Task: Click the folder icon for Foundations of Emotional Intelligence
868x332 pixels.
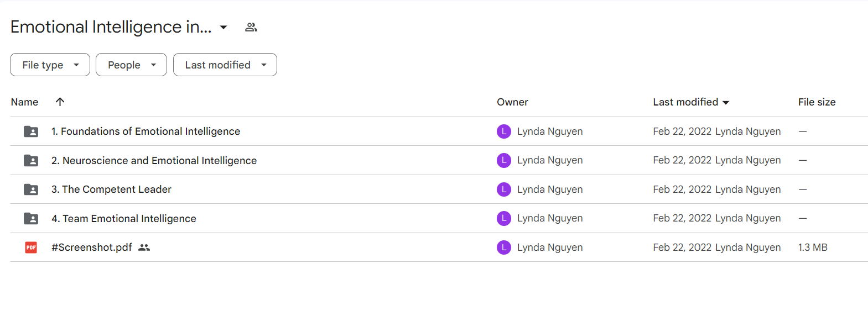Action: click(31, 131)
